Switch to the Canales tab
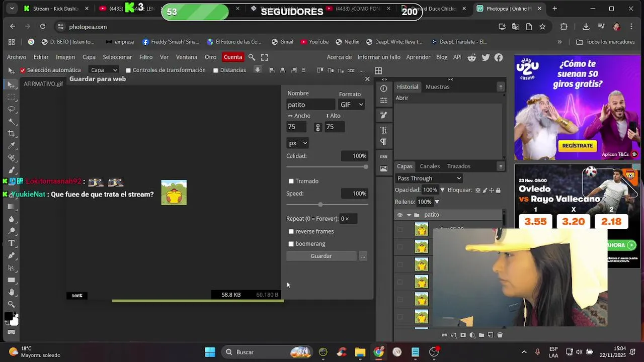 tap(430, 166)
